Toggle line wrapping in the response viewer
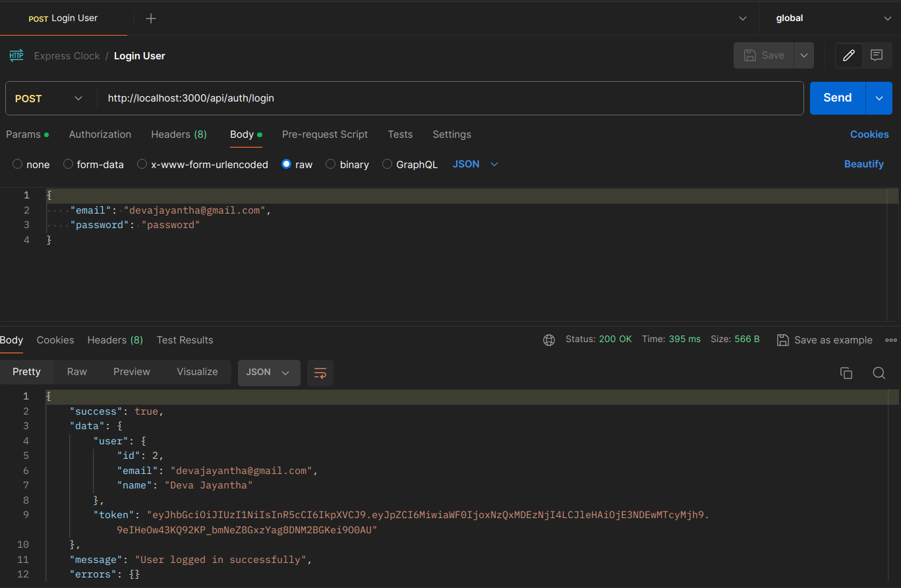Viewport: 901px width, 588px height. [x=320, y=372]
